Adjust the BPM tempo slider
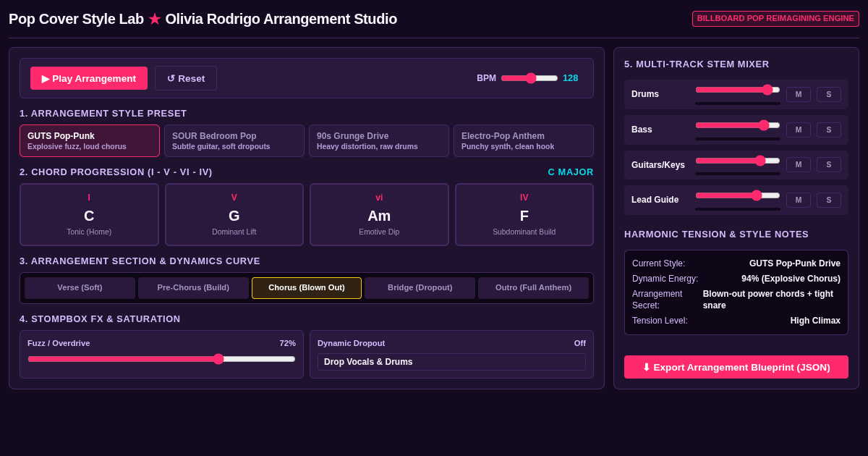The height and width of the screenshot is (456, 868). pos(529,78)
